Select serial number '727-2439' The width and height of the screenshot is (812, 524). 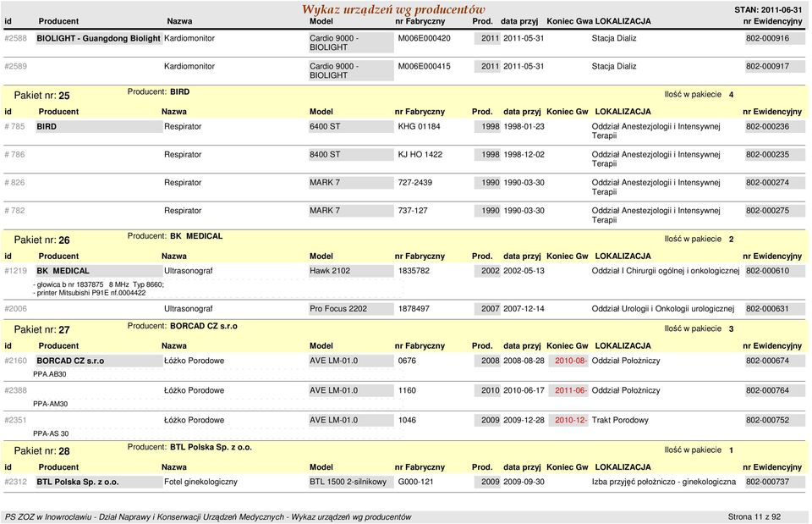pos(414,183)
